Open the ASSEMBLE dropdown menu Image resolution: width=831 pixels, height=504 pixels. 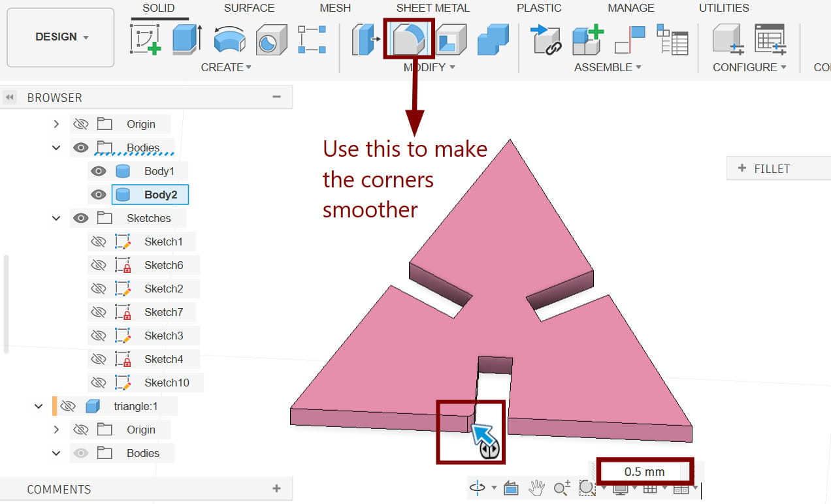(608, 67)
